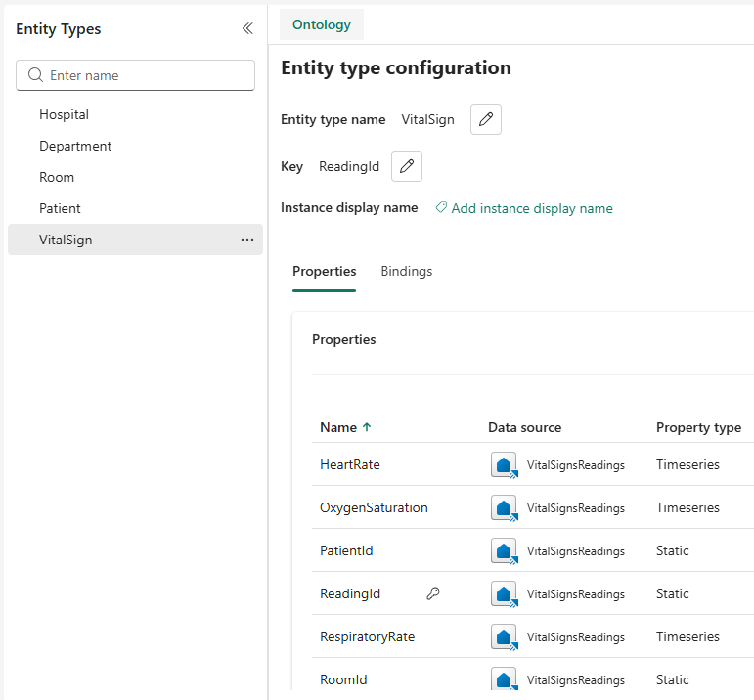Click the HeartRate data source icon
The width and height of the screenshot is (754, 700).
[x=504, y=465]
